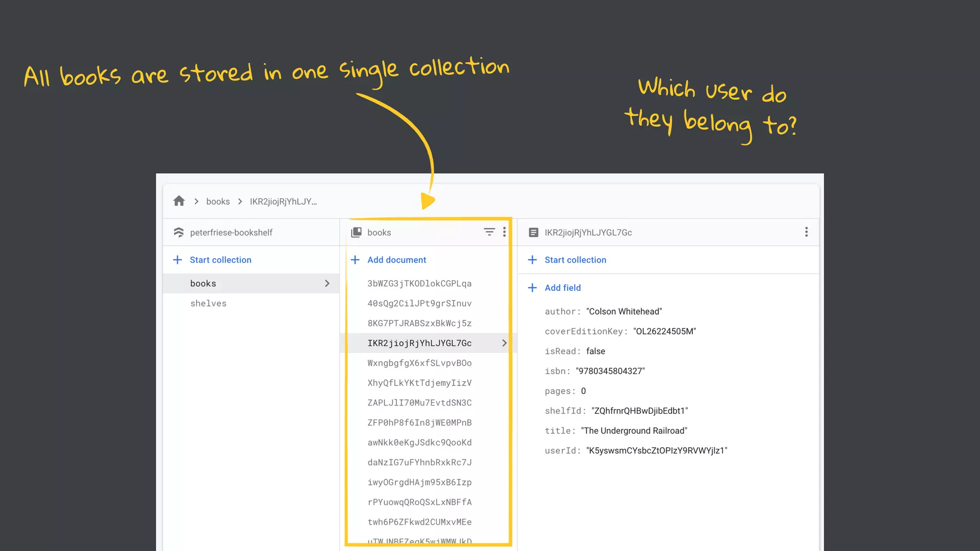Click the document icon beside IKR2jiojRjYhLJYGL7Gc

[x=533, y=232]
